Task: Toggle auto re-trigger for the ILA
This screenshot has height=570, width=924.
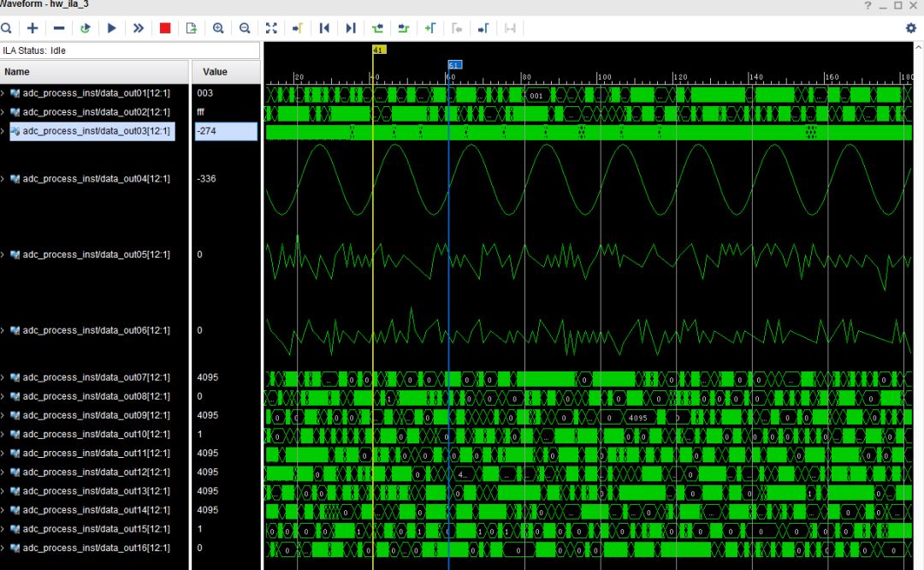Action: [x=86, y=28]
